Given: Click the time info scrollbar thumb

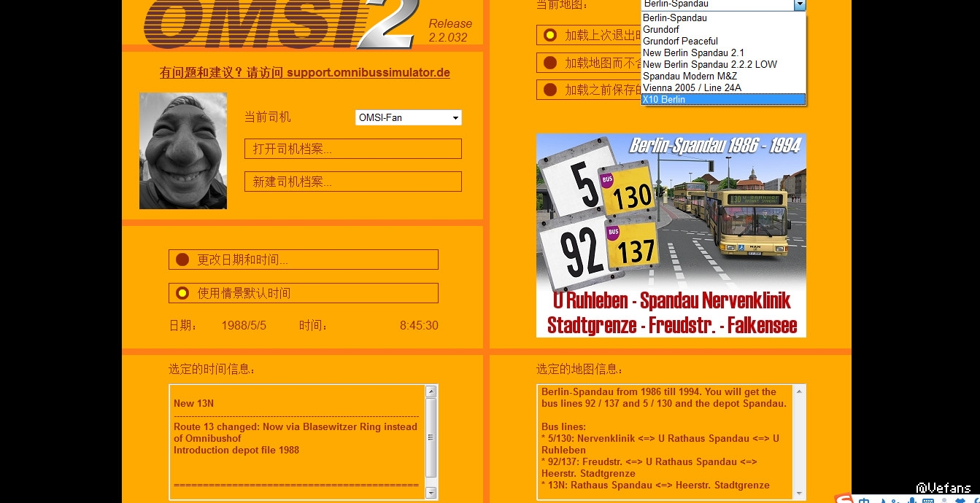Looking at the screenshot, I should click(x=431, y=437).
